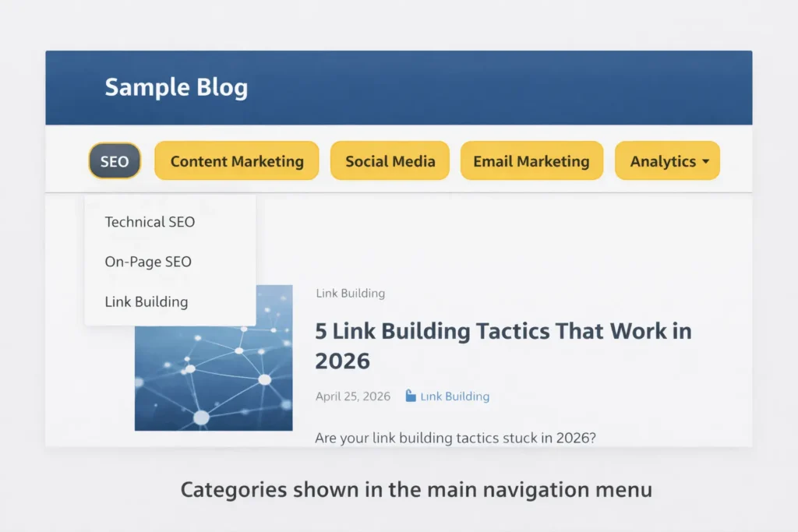Open the Email Marketing category
Viewport: 798px width, 532px height.
[x=531, y=161]
